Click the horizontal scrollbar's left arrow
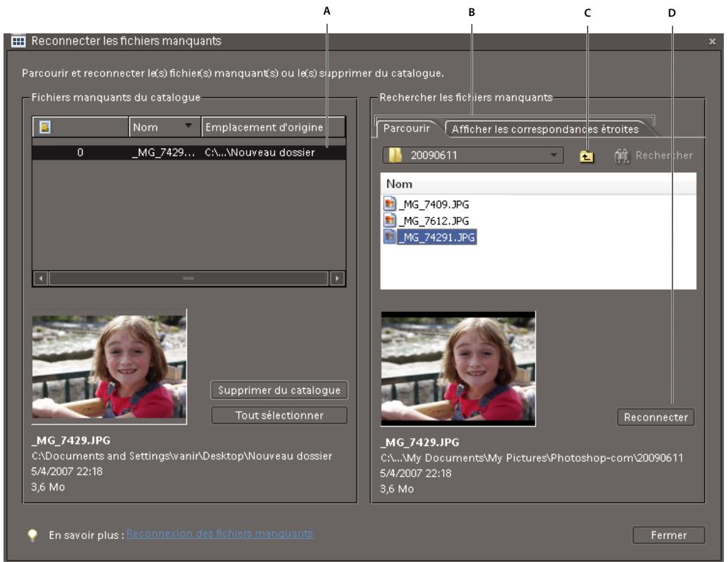 tap(41, 278)
